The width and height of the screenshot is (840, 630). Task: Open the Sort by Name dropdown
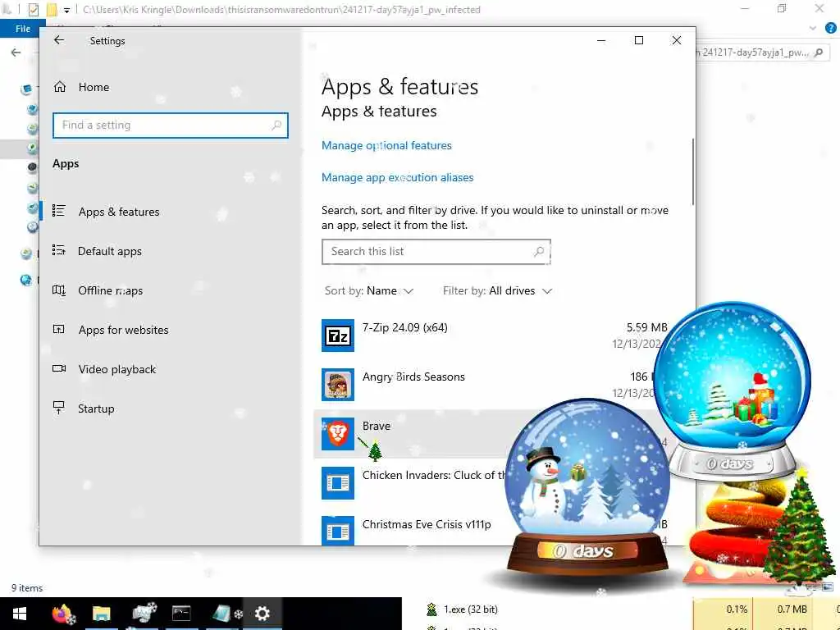(369, 290)
